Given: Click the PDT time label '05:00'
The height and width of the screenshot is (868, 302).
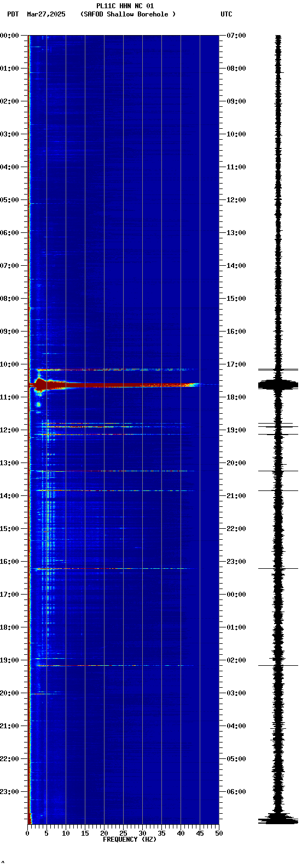Looking at the screenshot, I should pyautogui.click(x=10, y=200).
